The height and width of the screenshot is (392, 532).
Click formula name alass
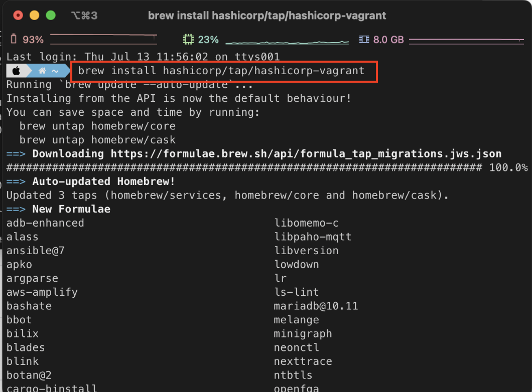pos(23,237)
